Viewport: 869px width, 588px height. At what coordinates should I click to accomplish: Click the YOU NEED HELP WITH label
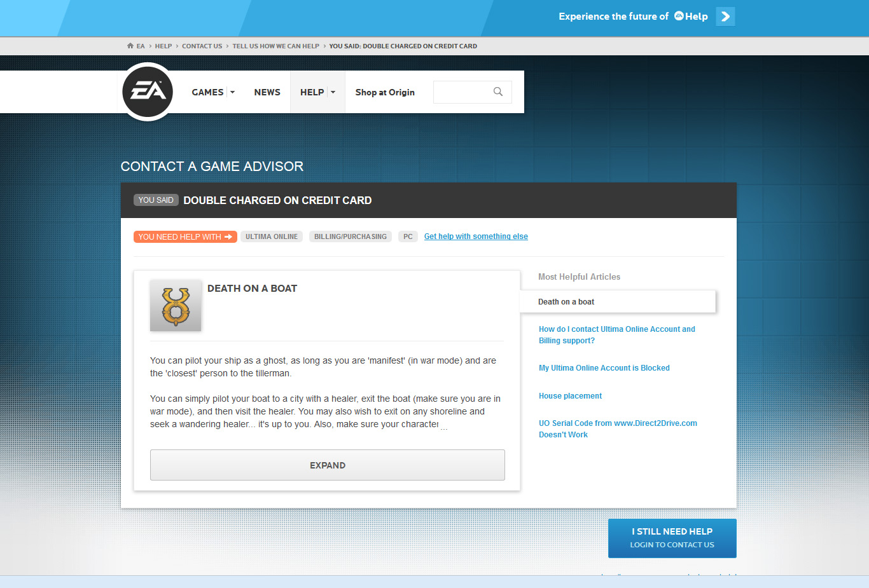(x=185, y=236)
